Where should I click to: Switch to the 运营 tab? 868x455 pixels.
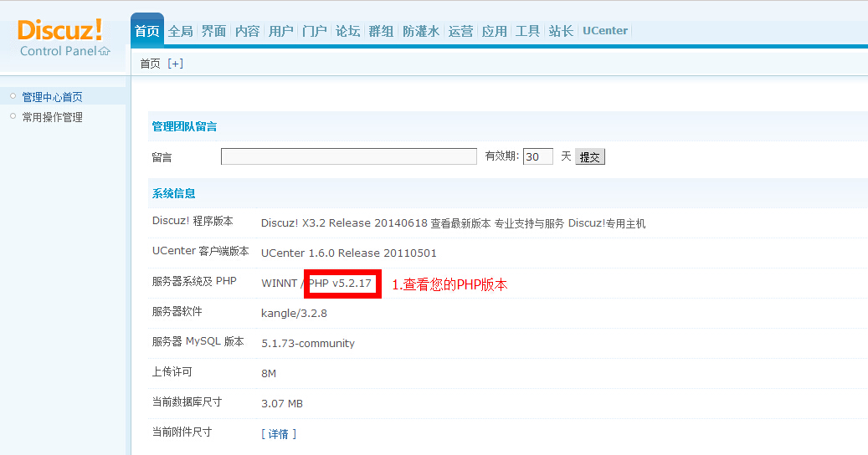click(x=460, y=31)
